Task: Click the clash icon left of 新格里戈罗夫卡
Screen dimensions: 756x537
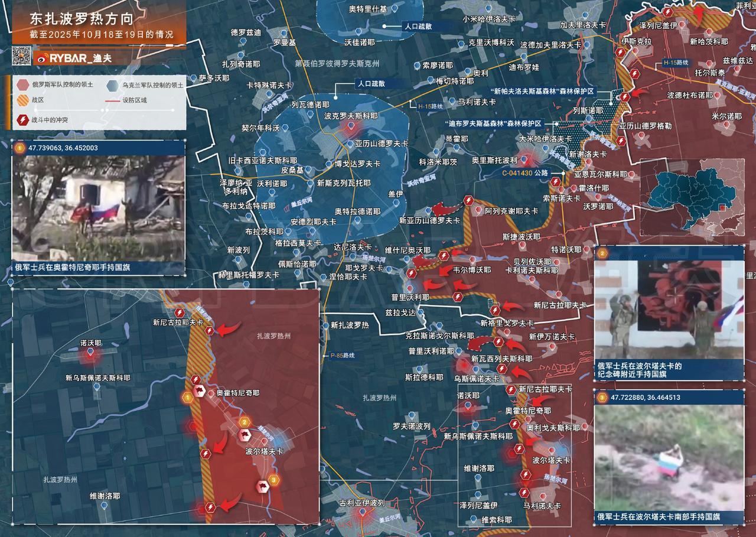Action: pyautogui.click(x=495, y=310)
